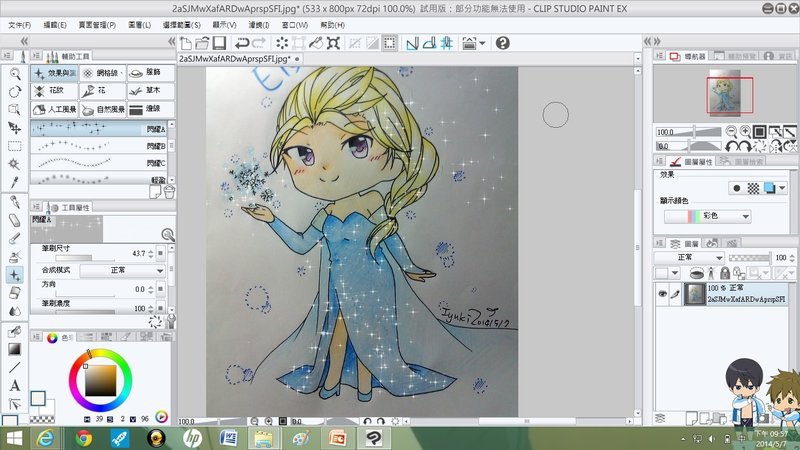The height and width of the screenshot is (450, 800).
Task: Select the Fill bucket tool
Action: pyautogui.click(x=15, y=332)
